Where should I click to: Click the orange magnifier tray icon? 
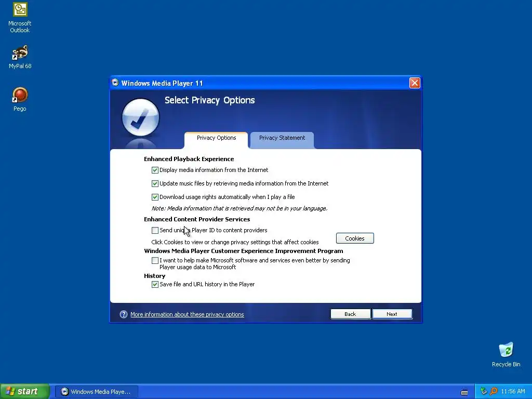[494, 391]
